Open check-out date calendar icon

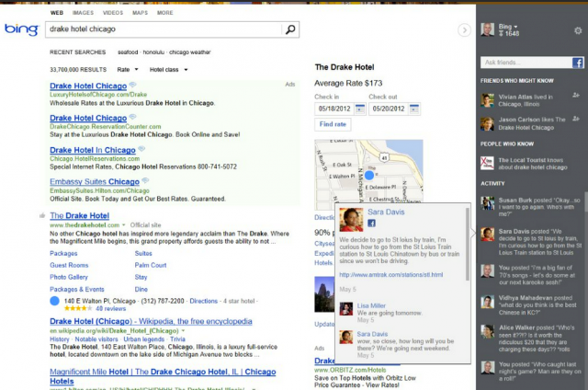[414, 109]
